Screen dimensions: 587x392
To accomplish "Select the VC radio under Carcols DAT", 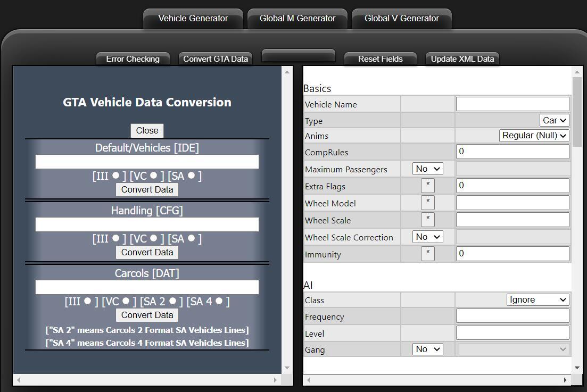I will [126, 301].
